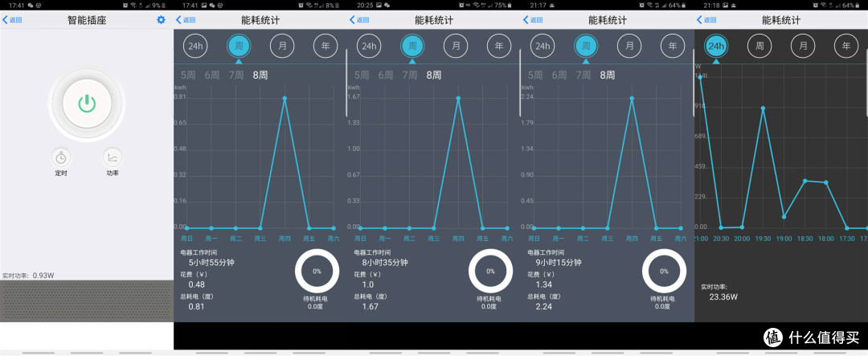Select 24h tab on the 23.36W screen
This screenshot has height=356, width=868.
tap(716, 46)
